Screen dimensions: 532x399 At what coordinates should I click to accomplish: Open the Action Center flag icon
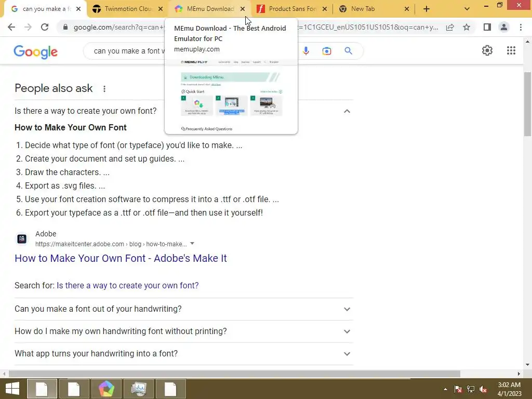[458, 389]
